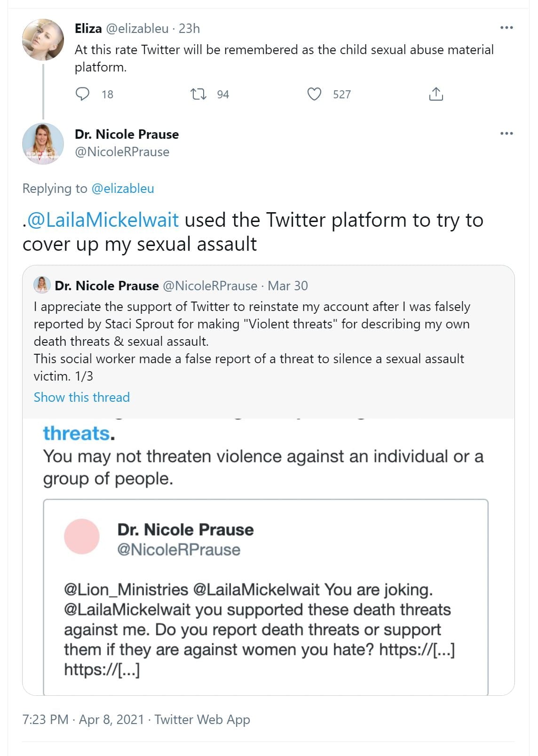Click the Eliza display name in top tweet
This screenshot has height=756, width=538.
(88, 29)
